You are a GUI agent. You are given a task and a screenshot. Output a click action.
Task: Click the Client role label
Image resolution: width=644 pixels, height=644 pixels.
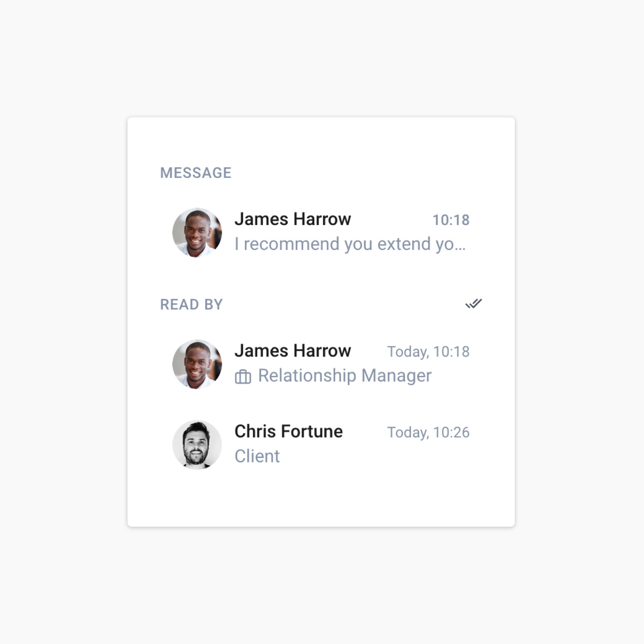[257, 456]
